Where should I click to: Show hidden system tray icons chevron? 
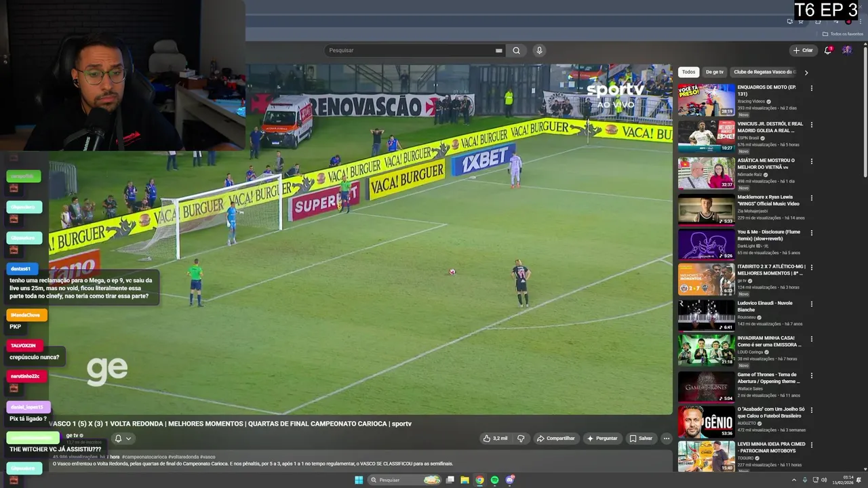point(794,480)
